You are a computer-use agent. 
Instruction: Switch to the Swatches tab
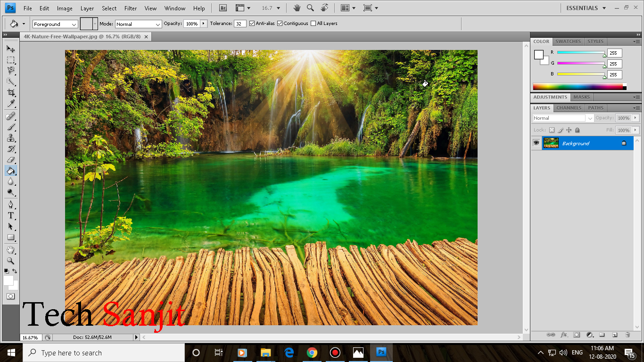click(568, 41)
